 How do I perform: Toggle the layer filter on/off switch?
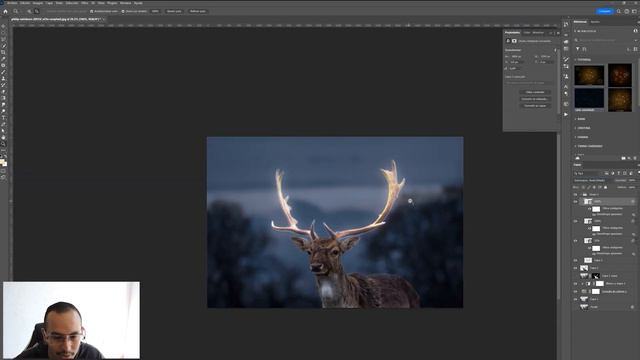[638, 173]
